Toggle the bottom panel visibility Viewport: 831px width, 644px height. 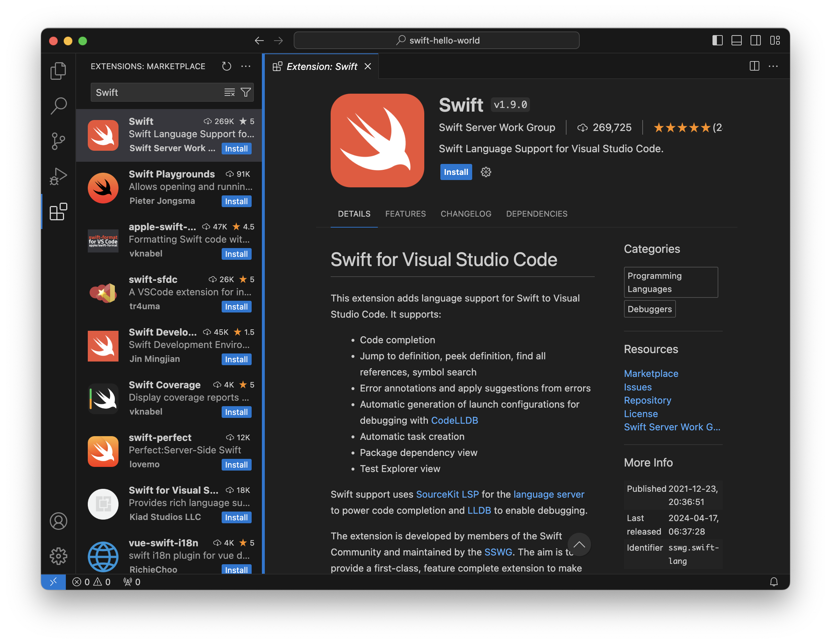coord(736,40)
